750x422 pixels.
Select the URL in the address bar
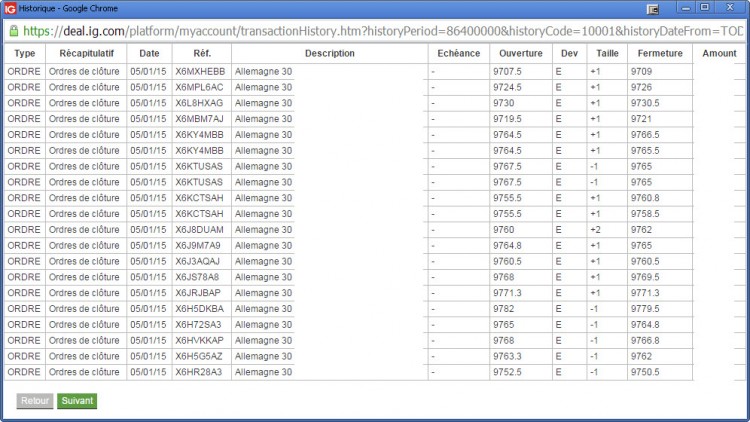click(383, 31)
